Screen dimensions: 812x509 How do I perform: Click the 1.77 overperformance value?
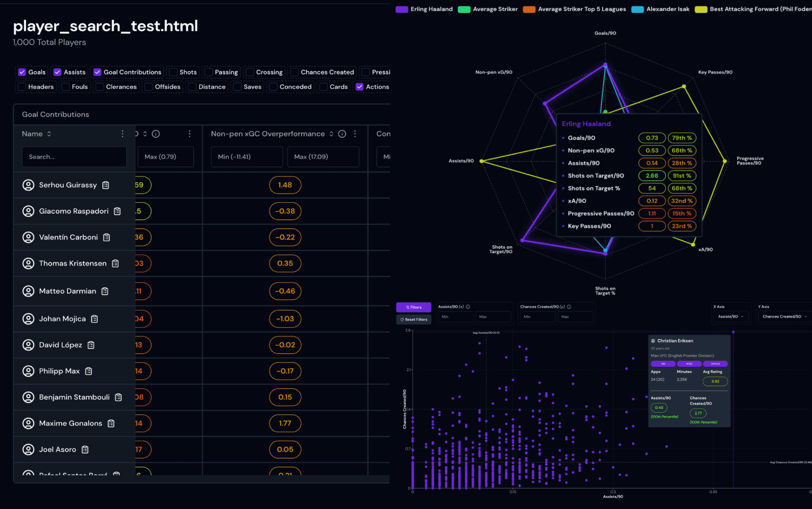(x=285, y=424)
